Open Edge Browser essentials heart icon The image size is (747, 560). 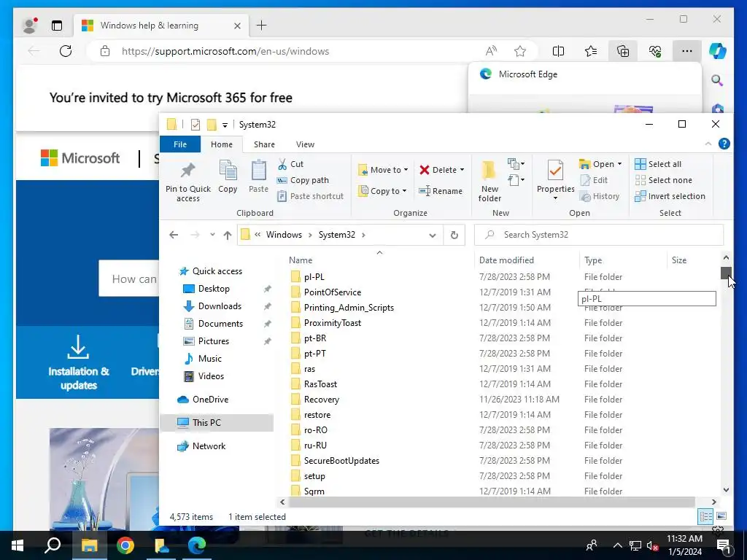[654, 51]
